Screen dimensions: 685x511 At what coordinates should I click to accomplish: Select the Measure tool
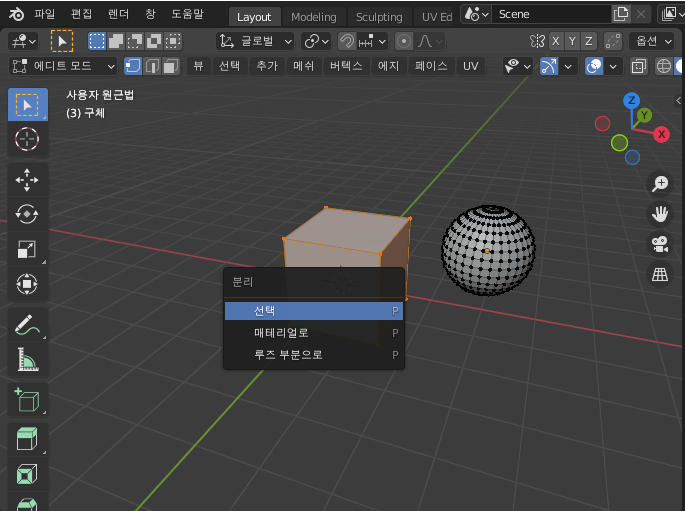coord(28,359)
